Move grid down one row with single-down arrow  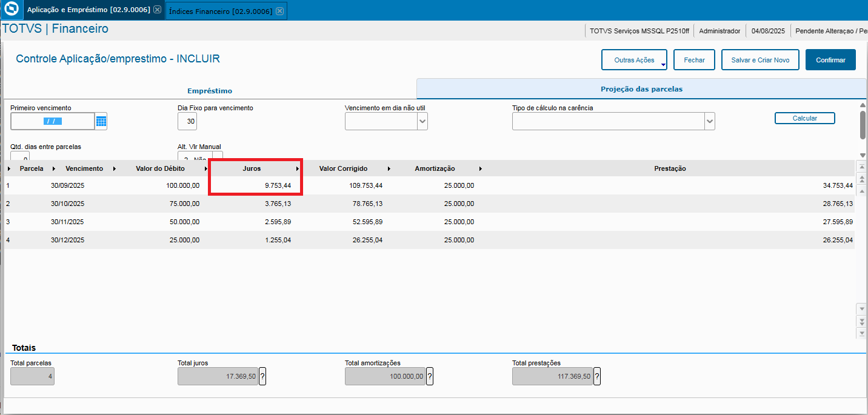[861, 308]
